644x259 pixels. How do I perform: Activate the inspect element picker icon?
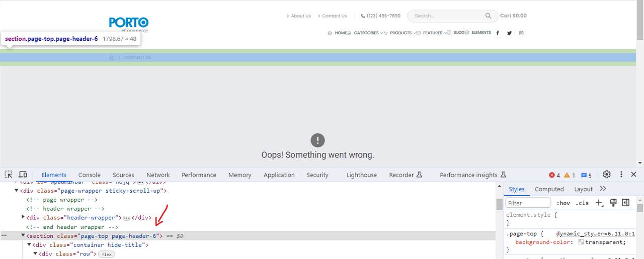[x=9, y=175]
